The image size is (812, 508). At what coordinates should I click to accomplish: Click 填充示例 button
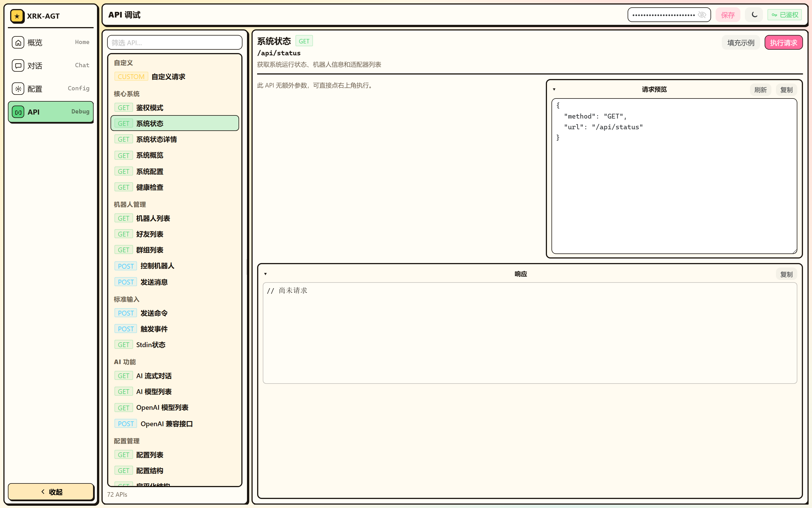(741, 43)
